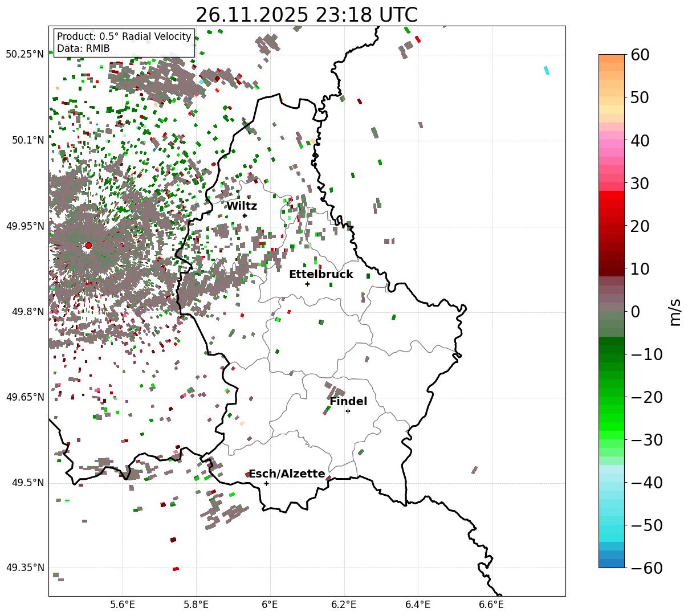Viewport: 688px width, 616px height.
Task: Click the colorbar tick label 10
Action: point(640,269)
